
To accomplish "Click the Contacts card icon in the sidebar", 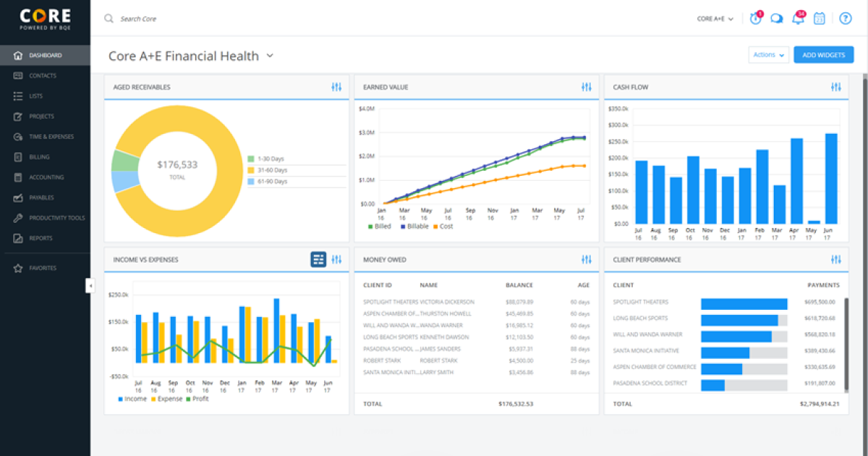I will click(x=18, y=75).
